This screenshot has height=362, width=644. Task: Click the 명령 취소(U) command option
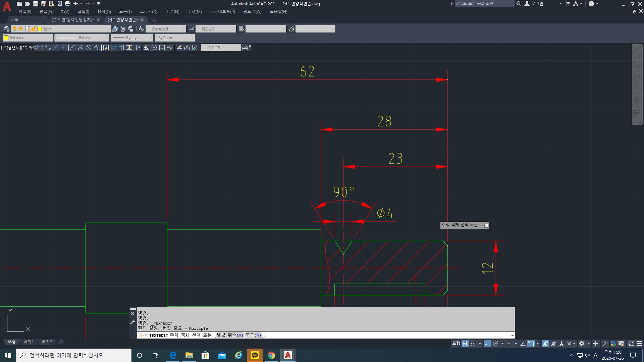pos(230,335)
